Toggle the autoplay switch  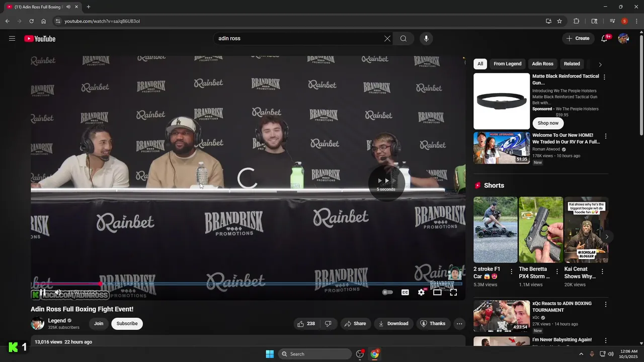387,292
